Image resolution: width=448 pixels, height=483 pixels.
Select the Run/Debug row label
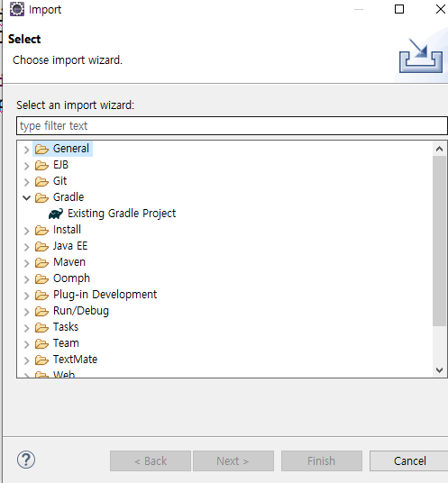click(81, 311)
